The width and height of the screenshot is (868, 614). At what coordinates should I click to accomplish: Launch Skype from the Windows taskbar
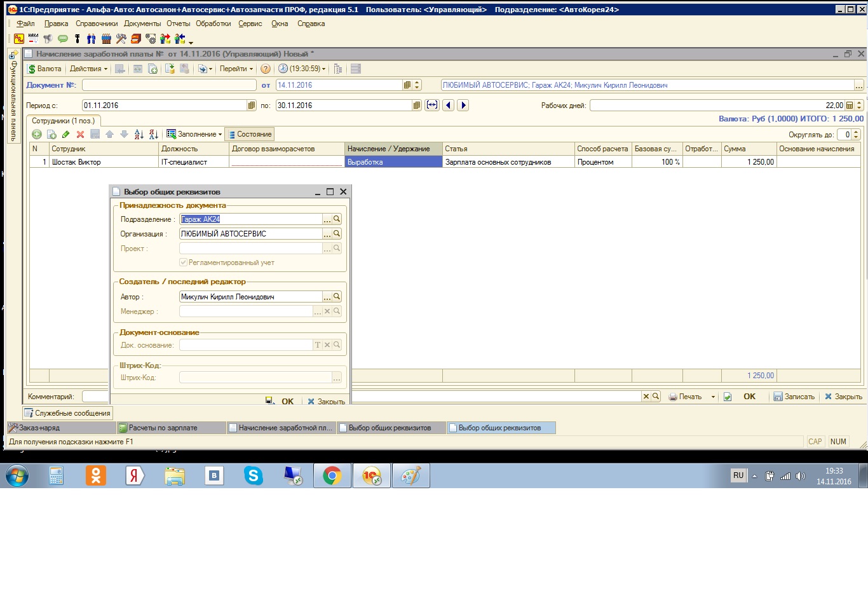click(x=254, y=475)
